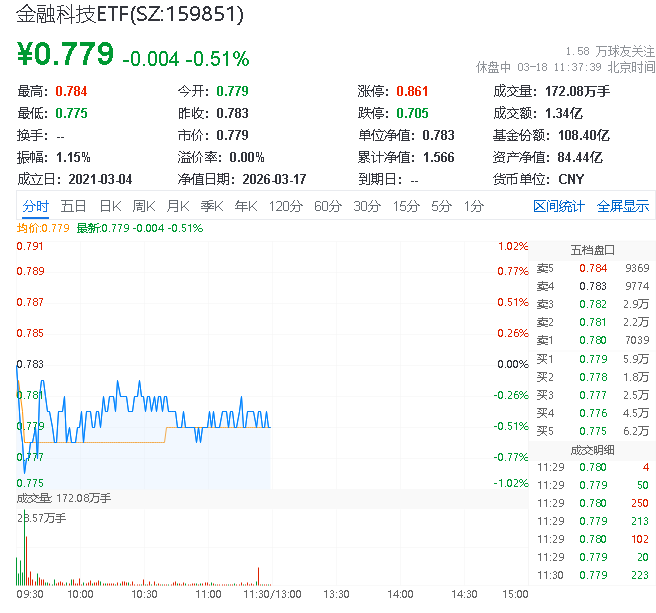Choose the 30分 interval tab

(367, 206)
